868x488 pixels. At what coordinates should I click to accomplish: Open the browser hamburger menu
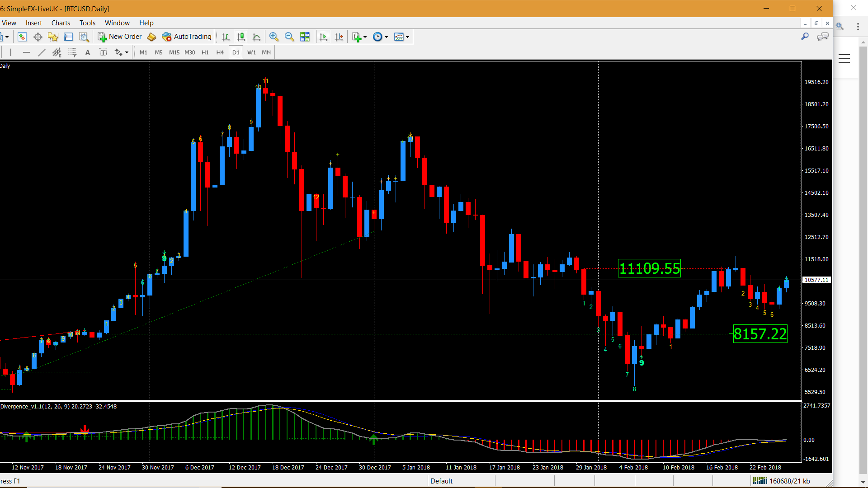coord(844,59)
